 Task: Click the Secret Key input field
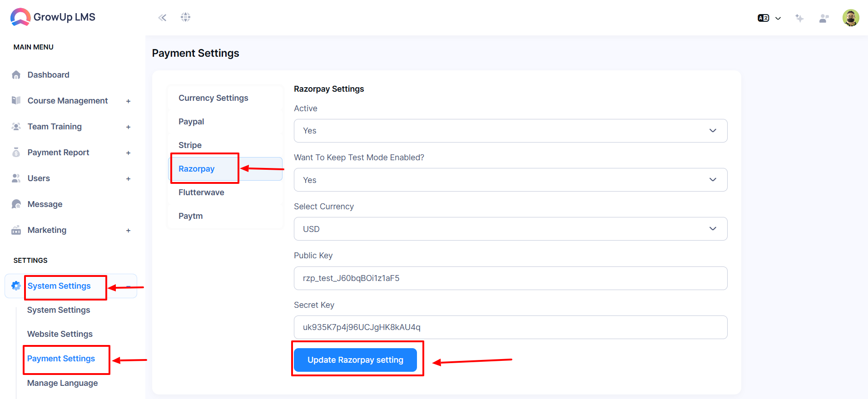point(511,327)
